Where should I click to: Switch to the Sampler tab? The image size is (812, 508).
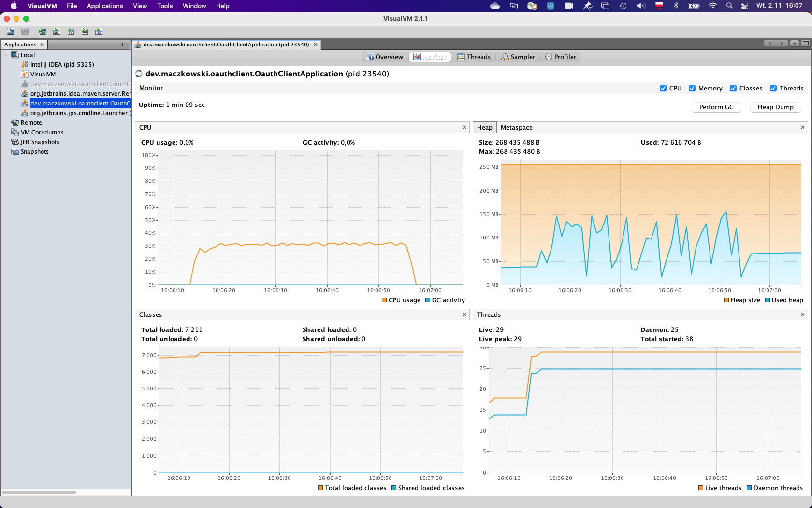[x=518, y=57]
